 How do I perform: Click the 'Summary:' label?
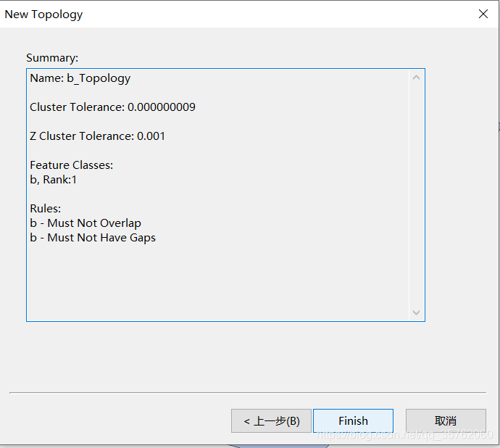coord(52,58)
